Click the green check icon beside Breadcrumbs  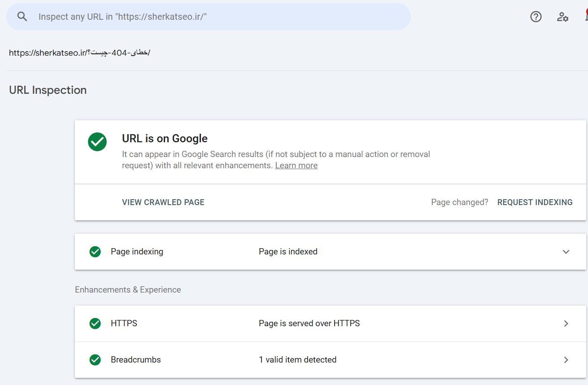[95, 360]
